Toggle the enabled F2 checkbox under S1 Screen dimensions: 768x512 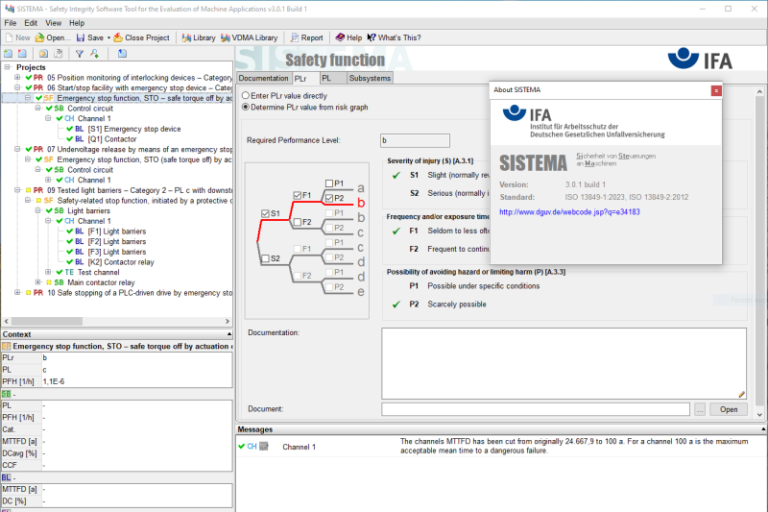coord(297,222)
